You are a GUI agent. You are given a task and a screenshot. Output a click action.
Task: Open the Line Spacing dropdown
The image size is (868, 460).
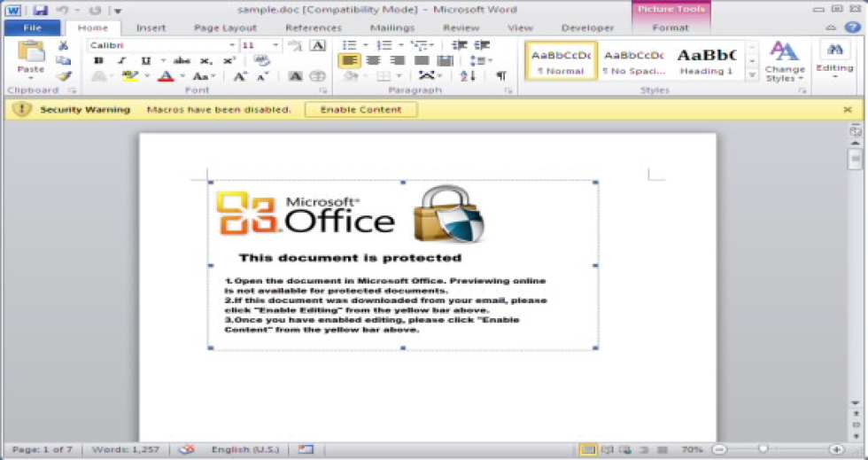481,60
